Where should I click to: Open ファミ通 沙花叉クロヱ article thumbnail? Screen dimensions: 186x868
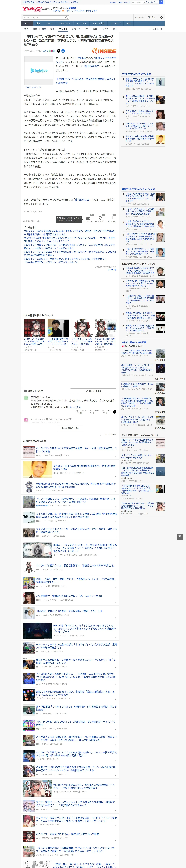(x=82, y=328)
